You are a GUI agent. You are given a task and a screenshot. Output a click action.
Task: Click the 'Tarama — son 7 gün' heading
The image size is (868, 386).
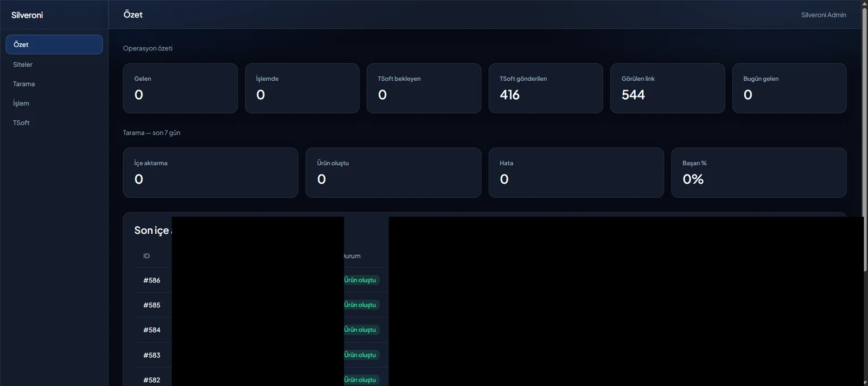point(151,133)
